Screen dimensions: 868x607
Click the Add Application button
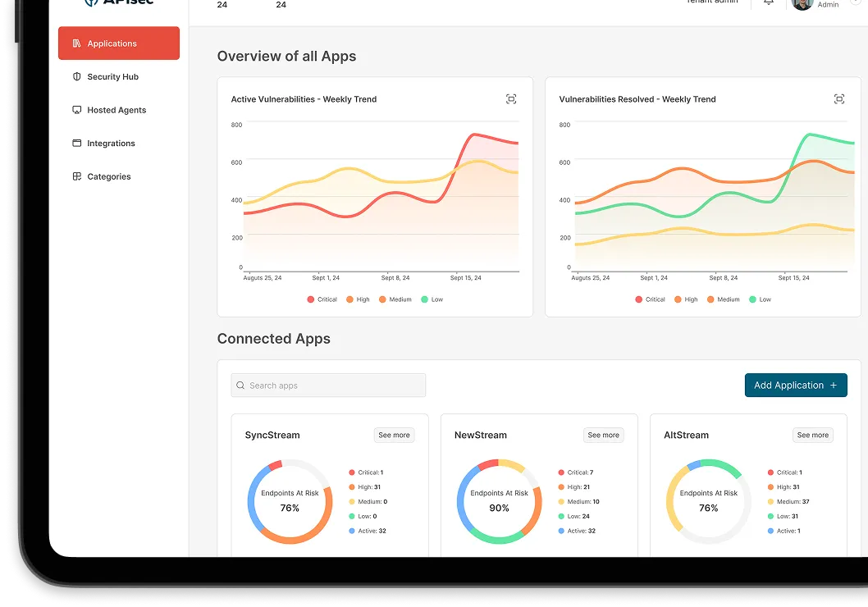click(x=795, y=385)
